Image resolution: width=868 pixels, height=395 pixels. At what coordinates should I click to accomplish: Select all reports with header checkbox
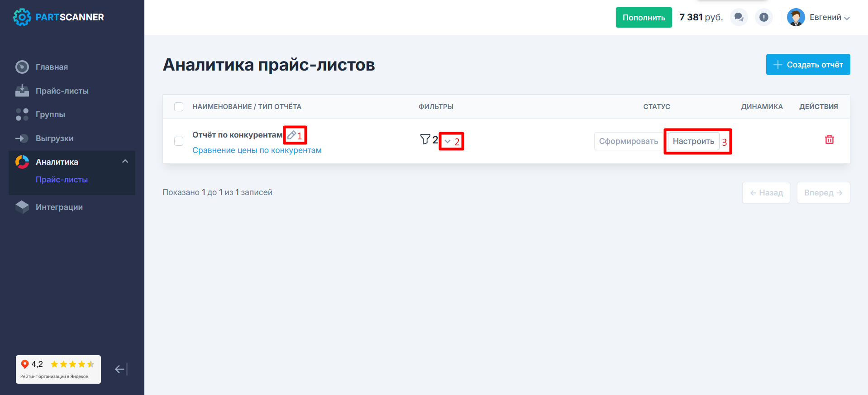[x=179, y=107]
